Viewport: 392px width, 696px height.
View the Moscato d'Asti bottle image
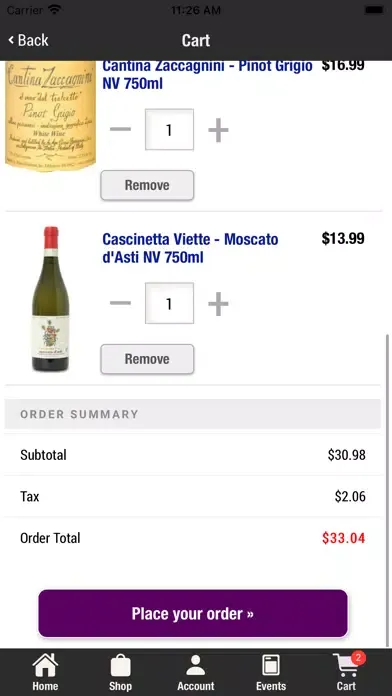coord(51,299)
